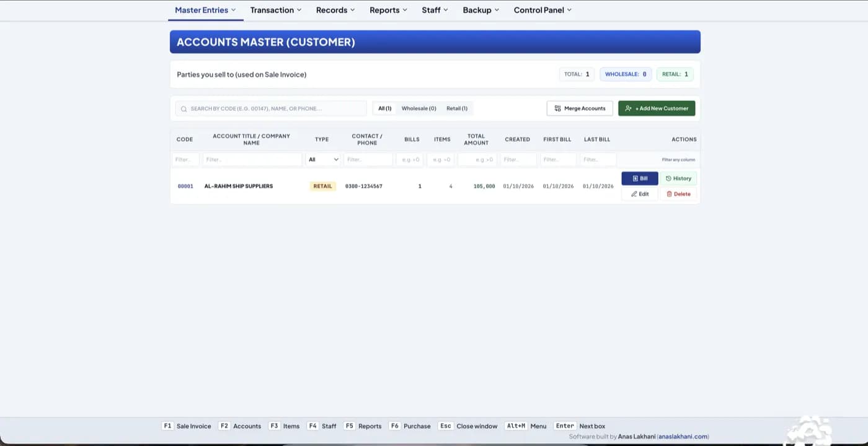The width and height of the screenshot is (868, 446).
Task: Switch to the Retail (1) tab
Action: [x=457, y=108]
